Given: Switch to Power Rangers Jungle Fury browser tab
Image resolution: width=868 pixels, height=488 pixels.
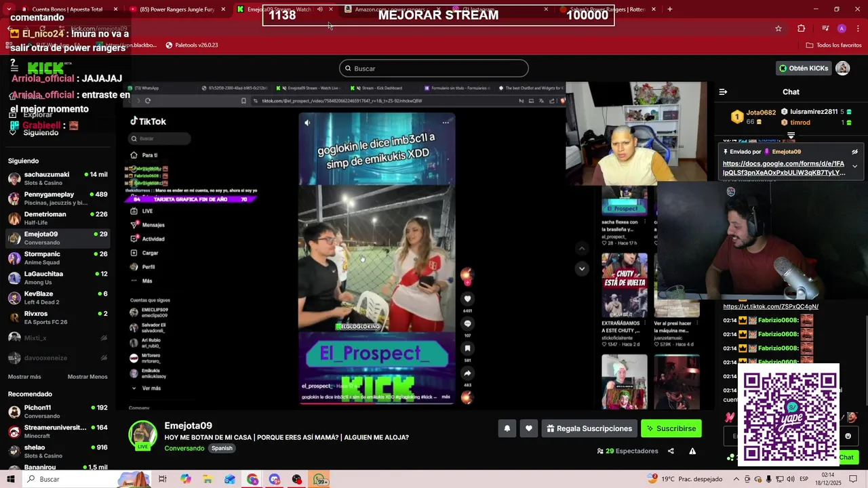Looking at the screenshot, I should tap(176, 9).
